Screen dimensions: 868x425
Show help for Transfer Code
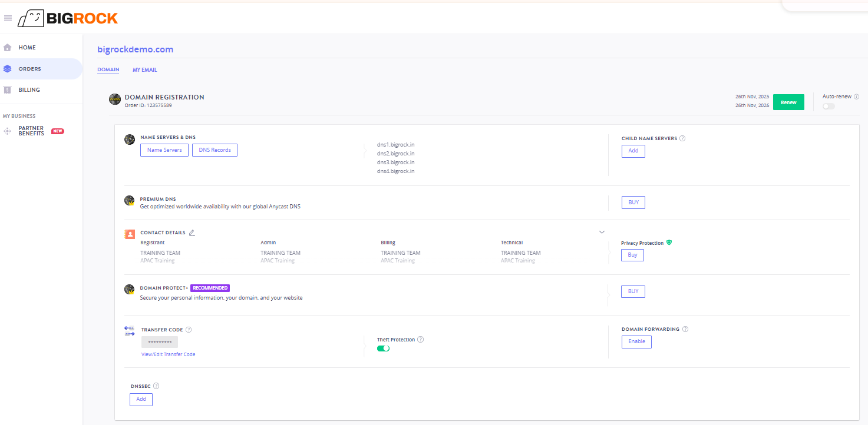pos(189,330)
